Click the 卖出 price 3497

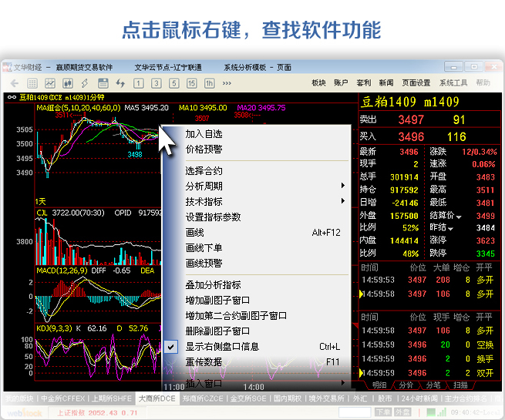pyautogui.click(x=411, y=119)
